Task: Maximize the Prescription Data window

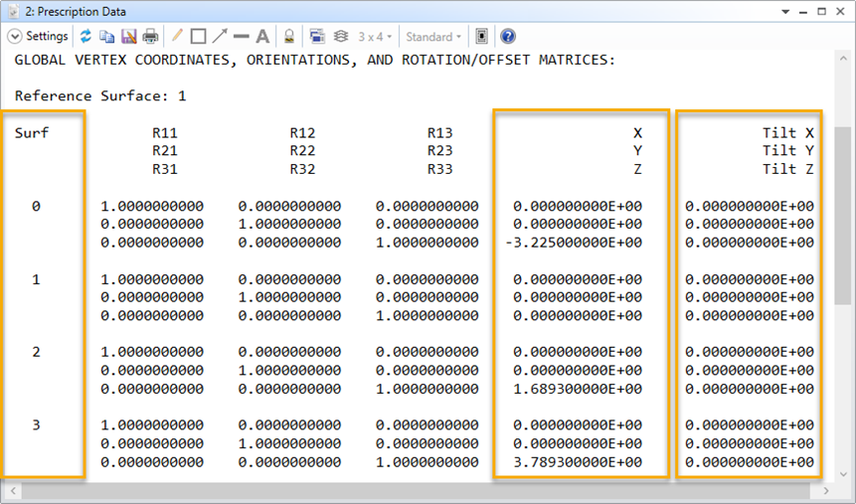Action: click(821, 12)
